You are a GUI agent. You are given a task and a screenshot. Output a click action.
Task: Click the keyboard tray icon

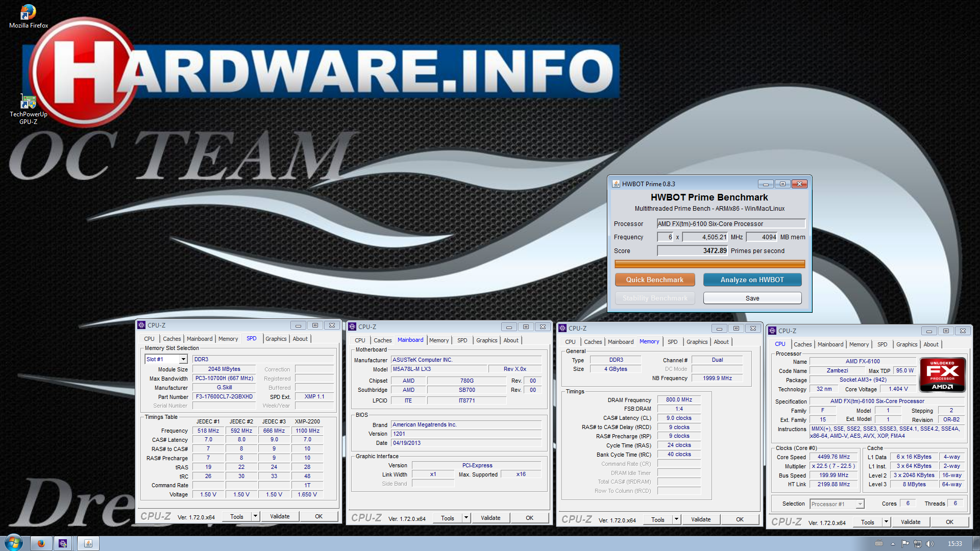point(879,544)
